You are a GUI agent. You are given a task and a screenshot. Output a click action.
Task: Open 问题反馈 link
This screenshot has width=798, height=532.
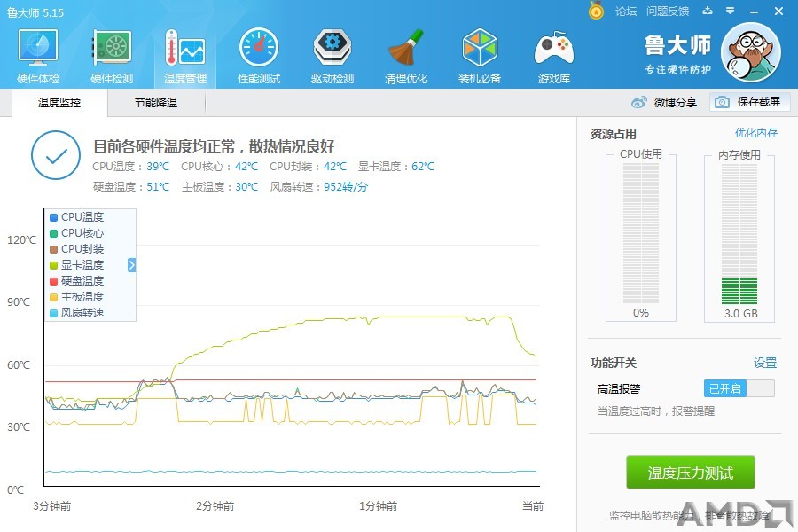coord(668,12)
